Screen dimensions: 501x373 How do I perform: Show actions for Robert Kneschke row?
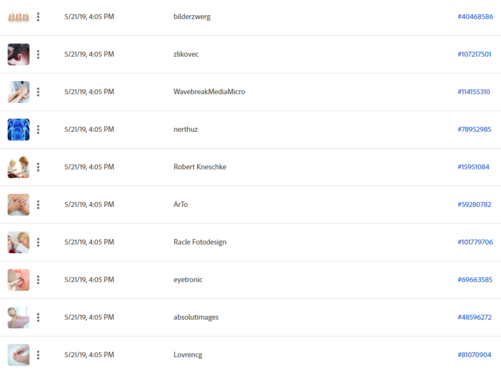38,167
